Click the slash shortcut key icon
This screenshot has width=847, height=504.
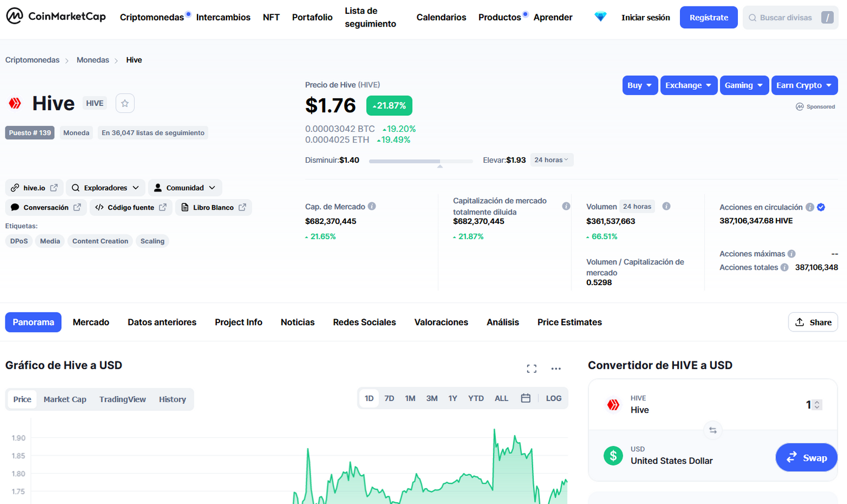click(827, 18)
